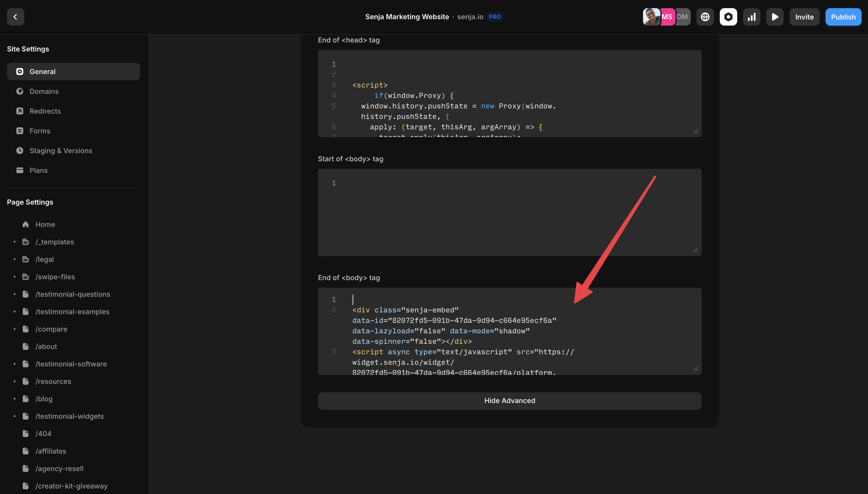Click the senja.io domain text
Screen dimensions: 868x494
[x=470, y=17]
